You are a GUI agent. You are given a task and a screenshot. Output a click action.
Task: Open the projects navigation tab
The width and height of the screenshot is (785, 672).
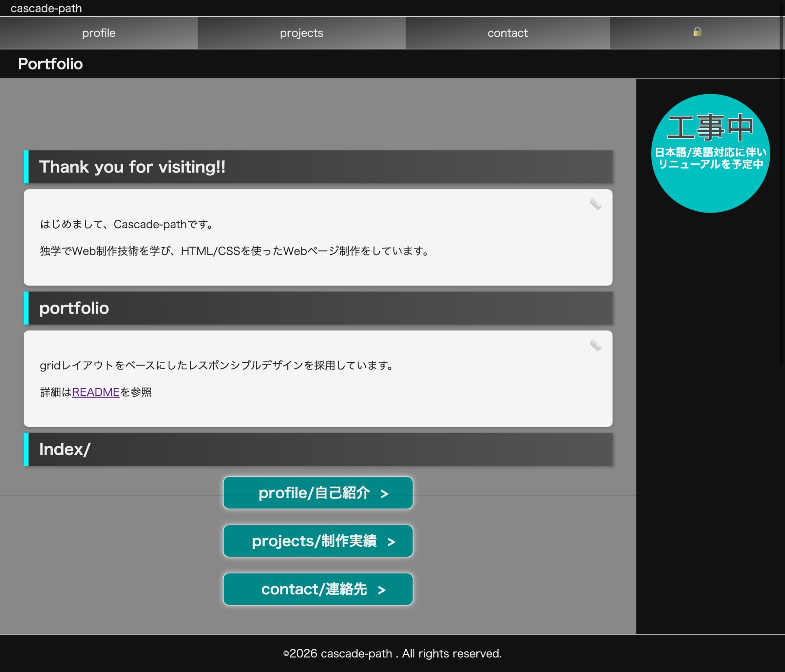[301, 33]
